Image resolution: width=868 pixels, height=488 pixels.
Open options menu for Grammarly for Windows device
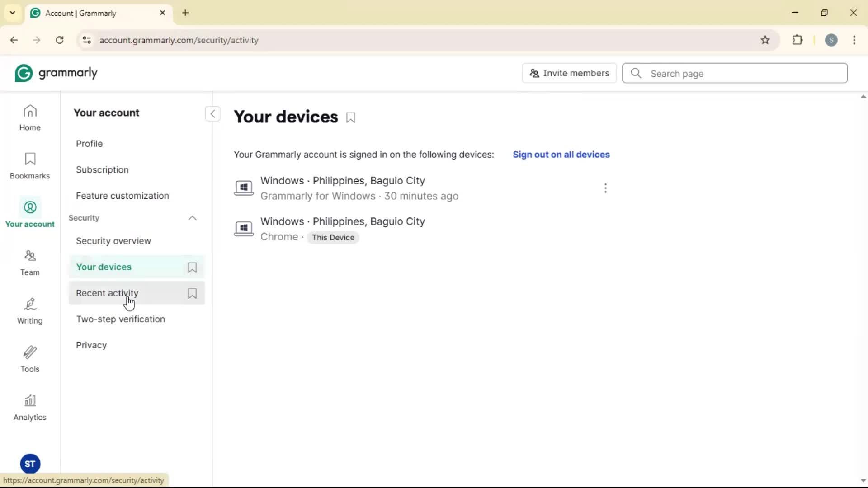(x=605, y=188)
